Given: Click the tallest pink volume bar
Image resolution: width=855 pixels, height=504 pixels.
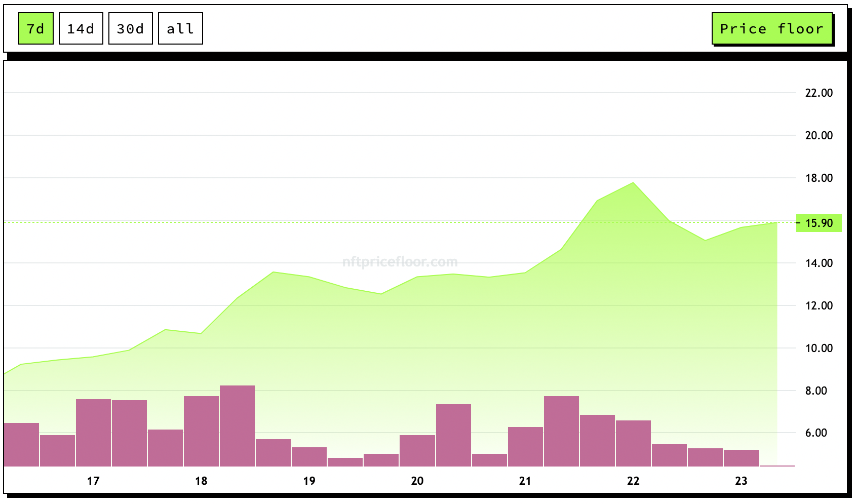Looking at the screenshot, I should (238, 425).
